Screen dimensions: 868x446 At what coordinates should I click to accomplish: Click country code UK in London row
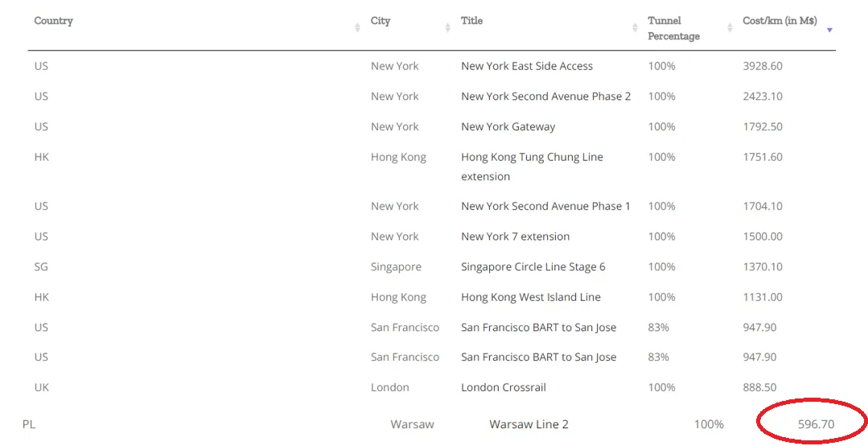(x=42, y=387)
